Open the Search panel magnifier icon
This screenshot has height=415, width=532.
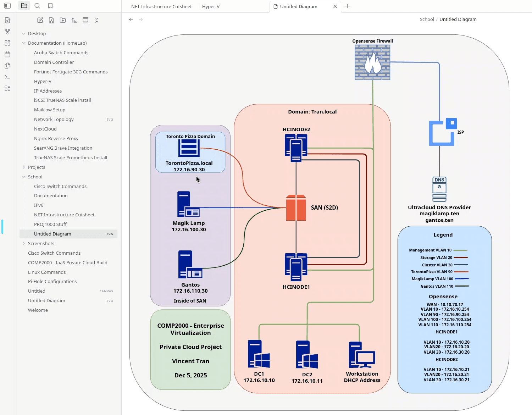(x=37, y=6)
